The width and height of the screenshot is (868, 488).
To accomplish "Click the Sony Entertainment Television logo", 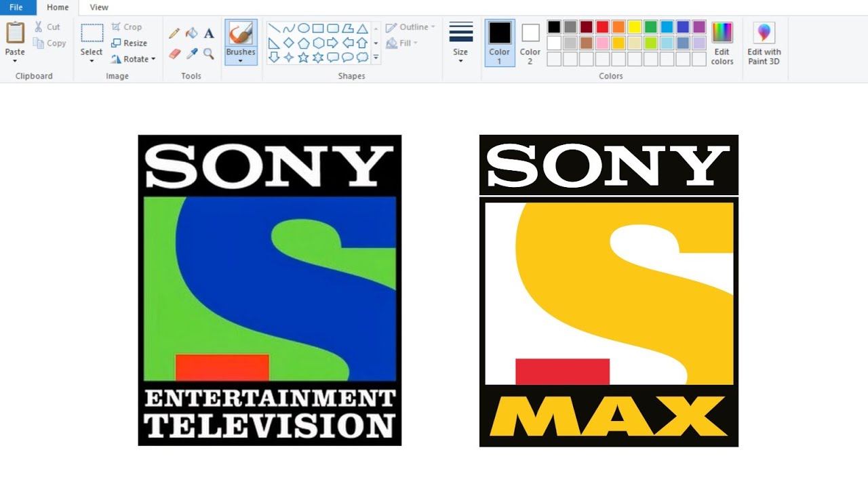I will [270, 290].
